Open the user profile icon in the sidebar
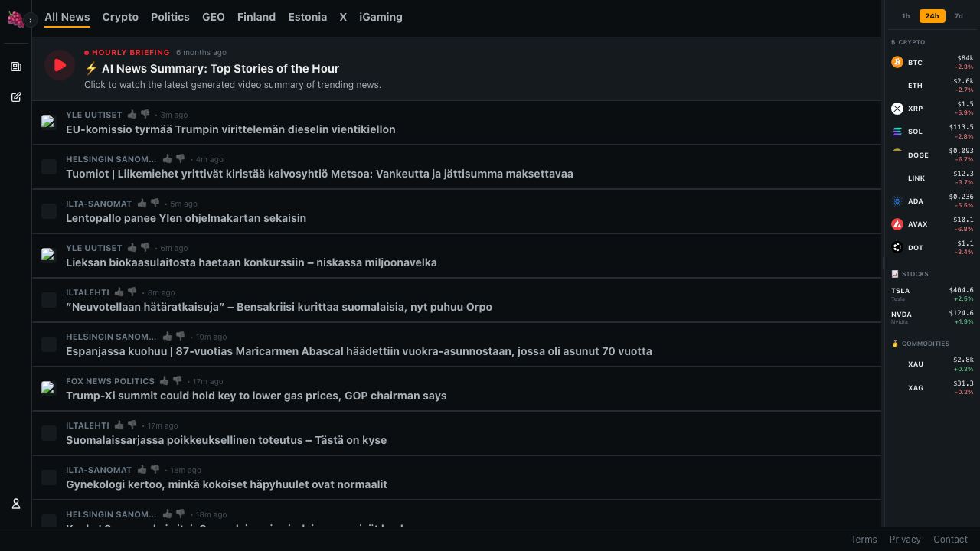 click(16, 504)
